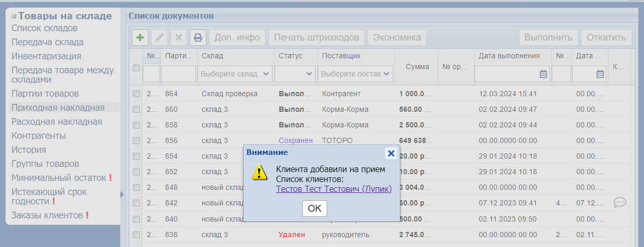Click the Партия filter input field

pyautogui.click(x=178, y=74)
